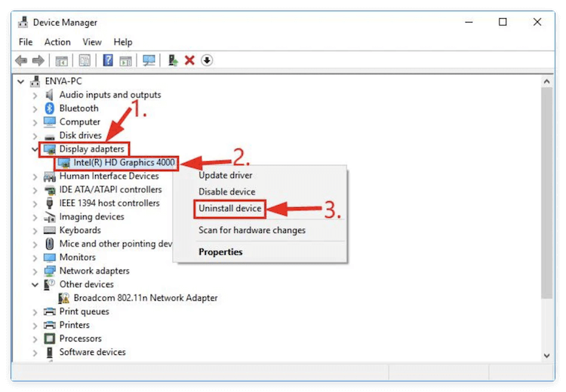Click the Properties sheet toolbar icon
The width and height of the screenshot is (566, 392).
(85, 60)
